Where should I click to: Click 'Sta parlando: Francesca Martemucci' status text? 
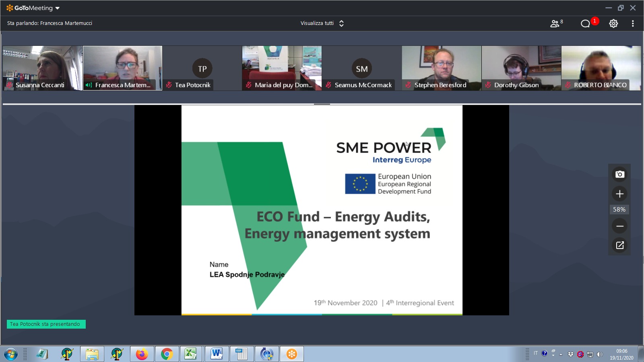[50, 23]
